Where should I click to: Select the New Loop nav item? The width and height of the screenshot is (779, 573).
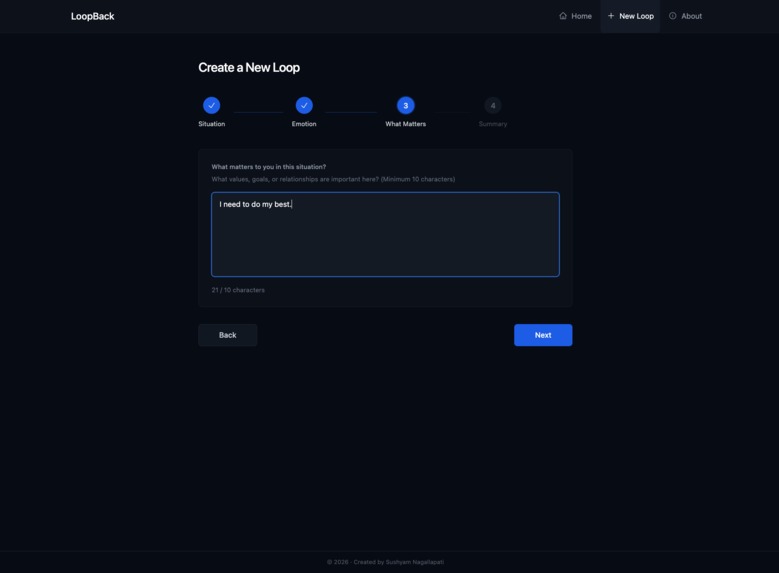(630, 16)
